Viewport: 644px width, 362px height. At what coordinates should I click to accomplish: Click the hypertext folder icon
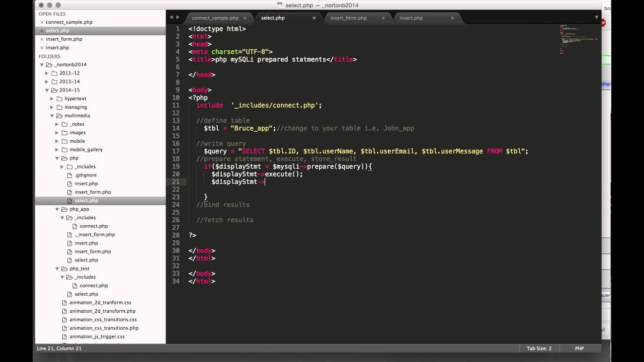(x=59, y=99)
